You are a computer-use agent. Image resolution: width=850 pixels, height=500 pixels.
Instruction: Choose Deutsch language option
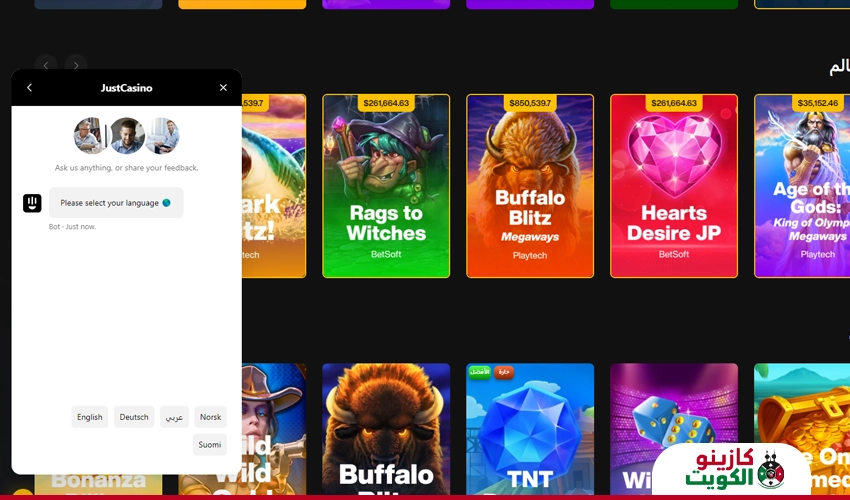point(134,417)
